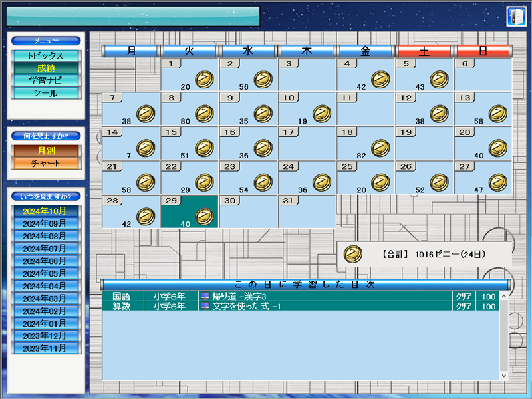Viewport: 532px width, 399px height.
Task: Open the トピックス menu
Action: click(x=47, y=56)
